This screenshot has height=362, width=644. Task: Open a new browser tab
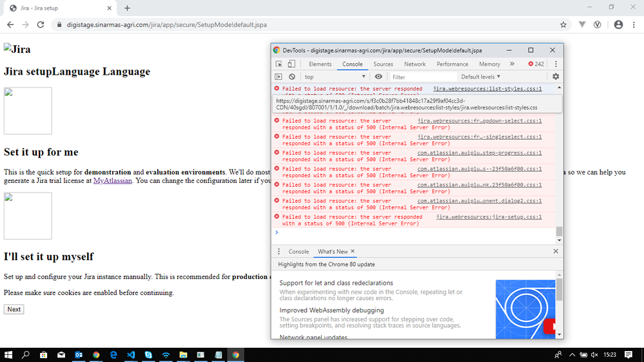coord(128,8)
